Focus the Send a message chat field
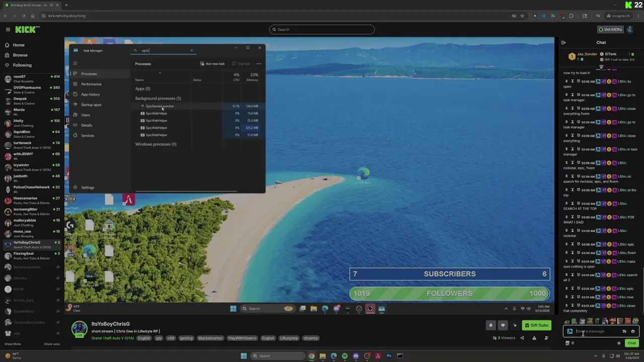This screenshot has width=644, height=362. [x=598, y=331]
